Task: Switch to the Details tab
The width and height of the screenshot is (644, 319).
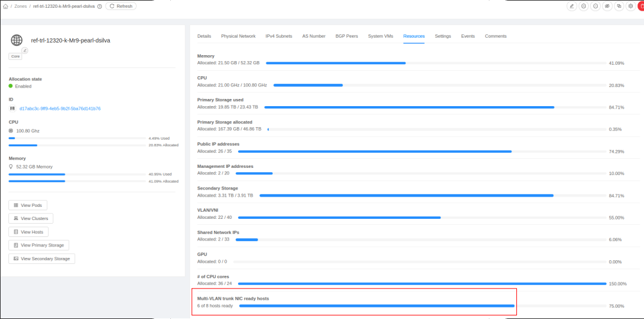Action: (x=204, y=36)
